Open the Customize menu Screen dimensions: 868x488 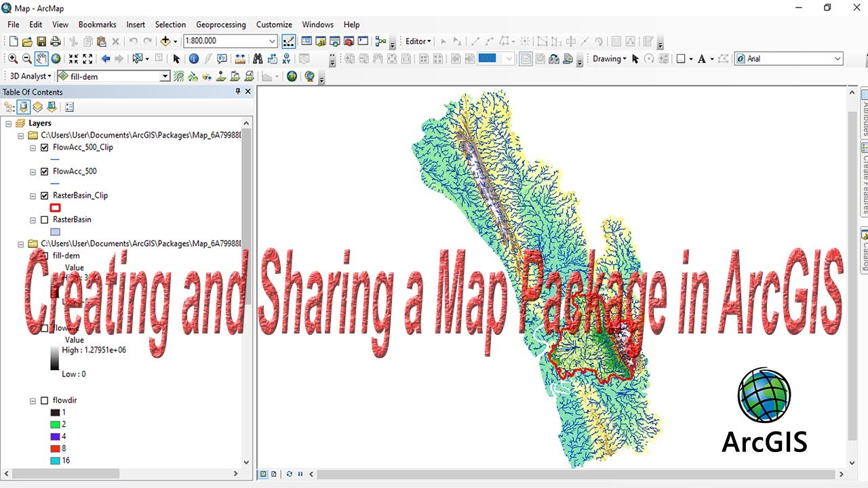(x=274, y=24)
